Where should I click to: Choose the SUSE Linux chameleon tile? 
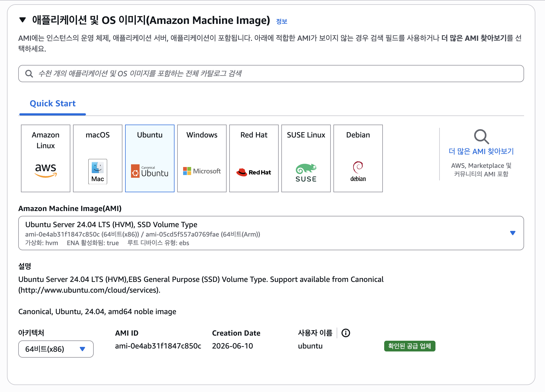coord(306,158)
